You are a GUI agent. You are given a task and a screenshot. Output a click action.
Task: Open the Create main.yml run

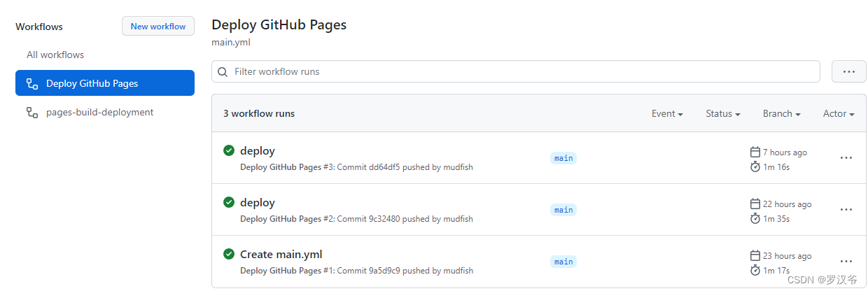[281, 254]
